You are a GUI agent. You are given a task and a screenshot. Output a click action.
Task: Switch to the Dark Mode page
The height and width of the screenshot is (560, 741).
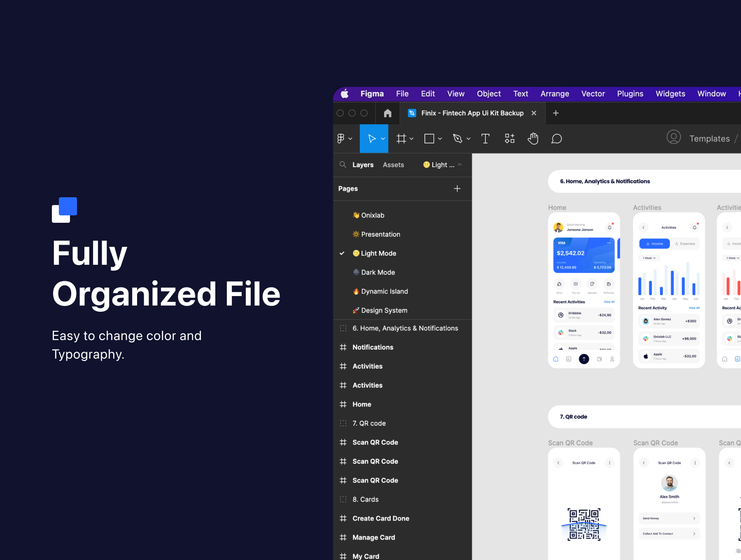[x=378, y=272]
